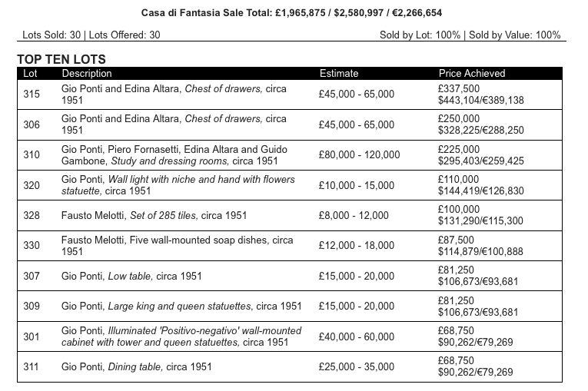Select the Lot column header
The width and height of the screenshot is (588, 391).
31,74
